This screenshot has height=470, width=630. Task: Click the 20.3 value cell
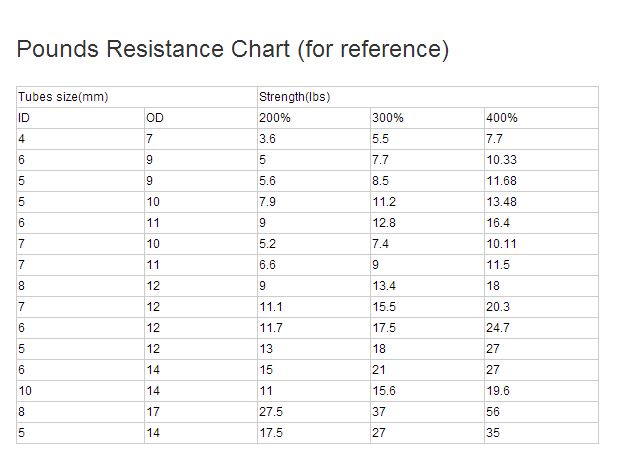click(x=541, y=307)
